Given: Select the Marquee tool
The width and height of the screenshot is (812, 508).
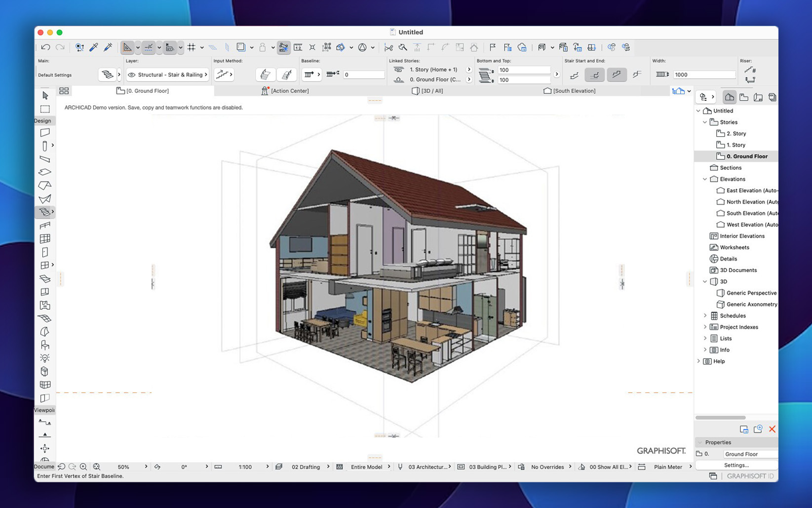Looking at the screenshot, I should point(45,109).
